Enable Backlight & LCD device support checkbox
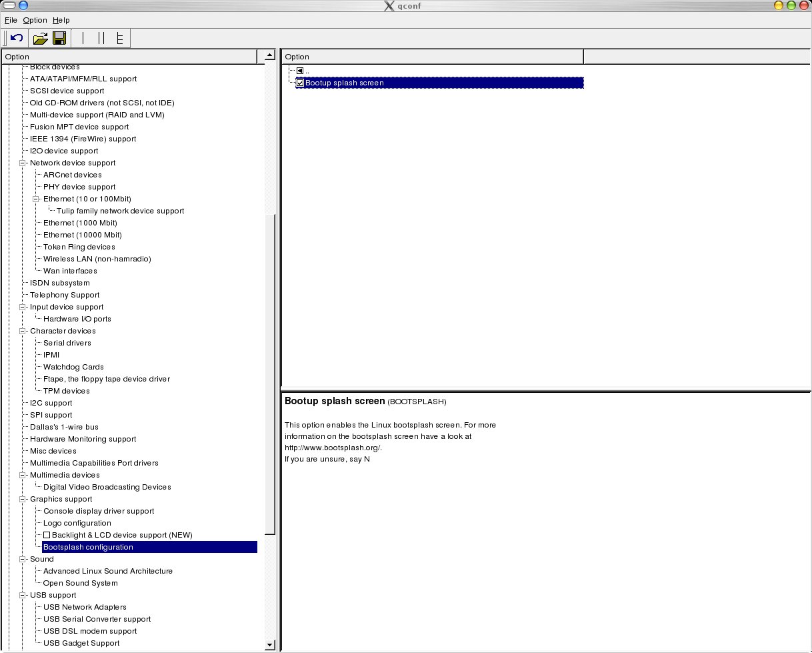This screenshot has width=812, height=653. (x=47, y=535)
